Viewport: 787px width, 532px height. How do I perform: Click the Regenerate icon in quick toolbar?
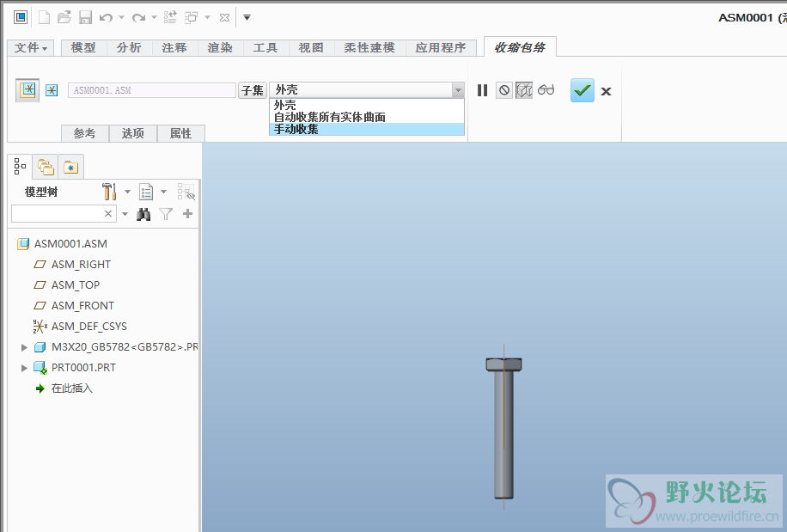pyautogui.click(x=170, y=17)
